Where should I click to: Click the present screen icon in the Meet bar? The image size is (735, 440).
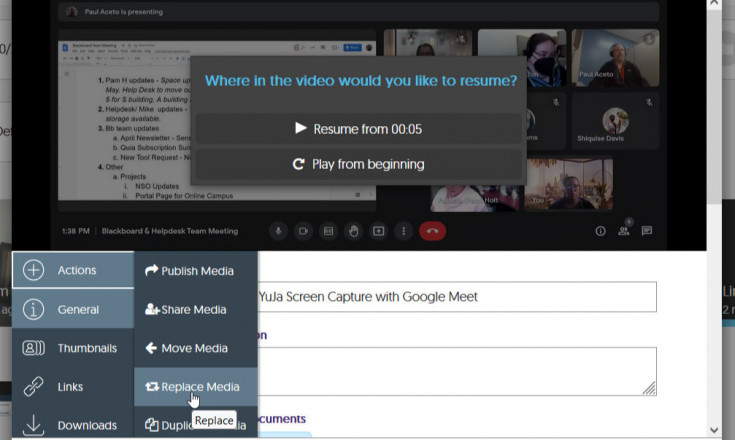click(x=379, y=231)
